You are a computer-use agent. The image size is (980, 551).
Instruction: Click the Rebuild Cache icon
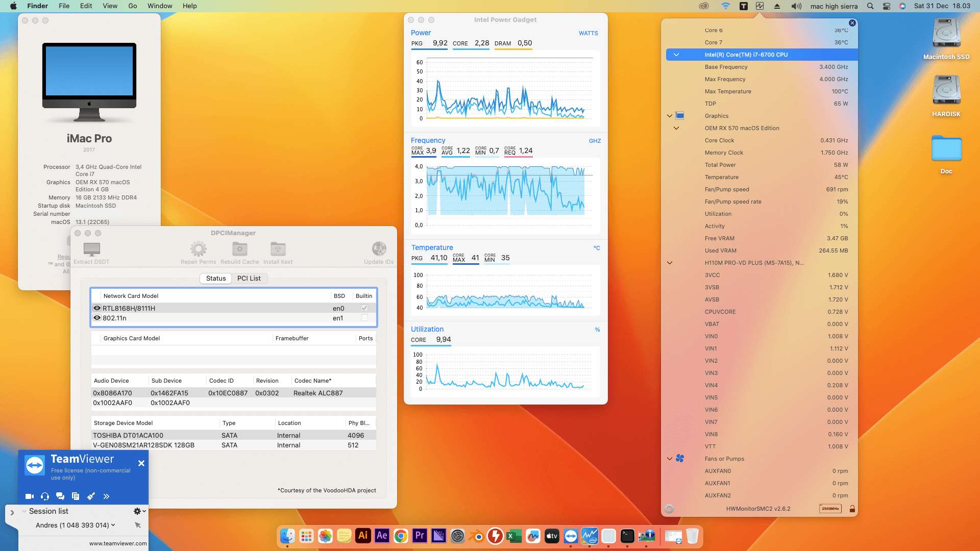tap(239, 249)
